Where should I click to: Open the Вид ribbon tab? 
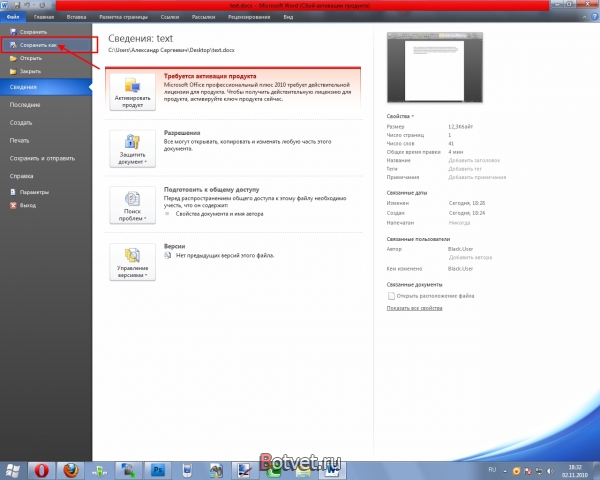pos(288,17)
